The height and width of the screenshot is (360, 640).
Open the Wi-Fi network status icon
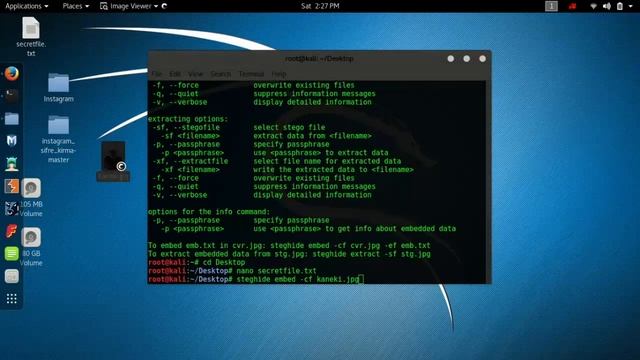point(594,6)
